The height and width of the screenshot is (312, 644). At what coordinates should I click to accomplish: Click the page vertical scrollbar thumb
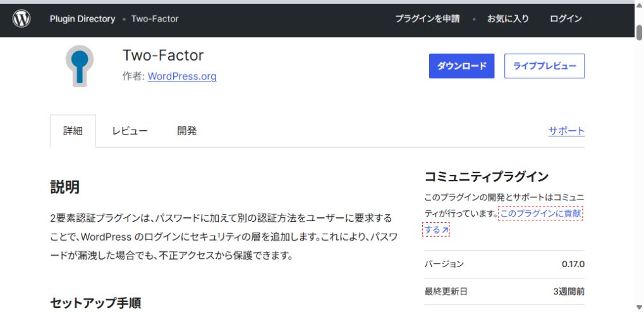point(639,33)
